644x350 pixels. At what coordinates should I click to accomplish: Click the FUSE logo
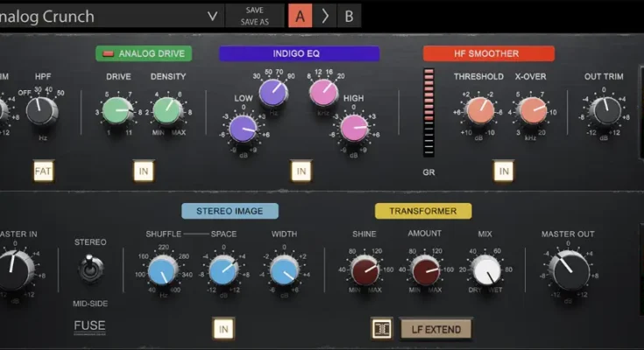point(90,328)
